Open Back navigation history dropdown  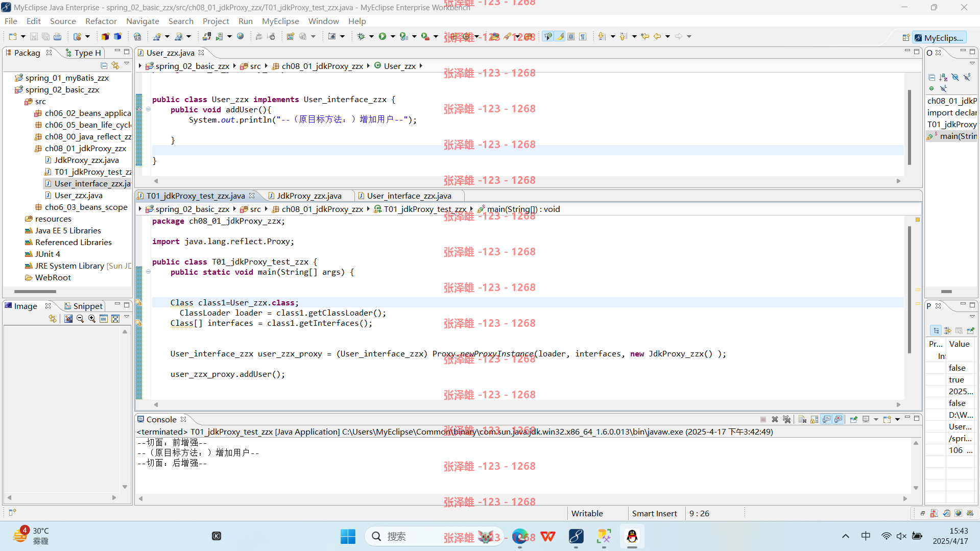(667, 36)
